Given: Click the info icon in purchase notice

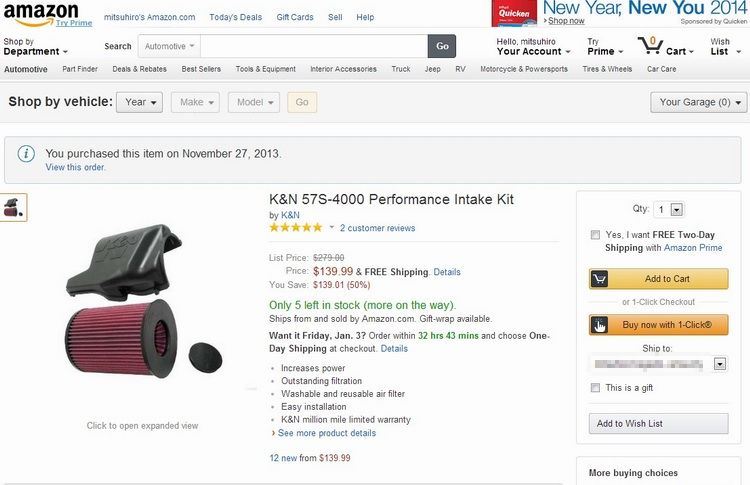Looking at the screenshot, I should [x=26, y=154].
